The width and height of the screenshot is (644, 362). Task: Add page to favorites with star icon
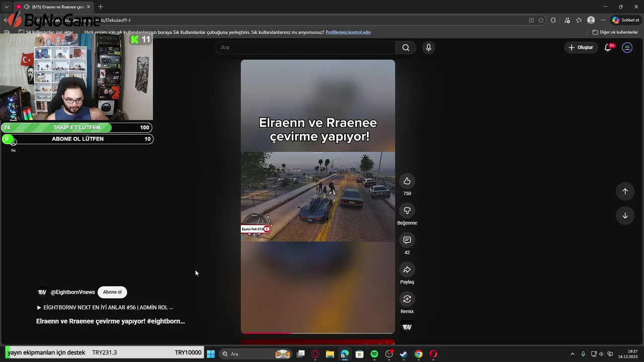[541, 20]
